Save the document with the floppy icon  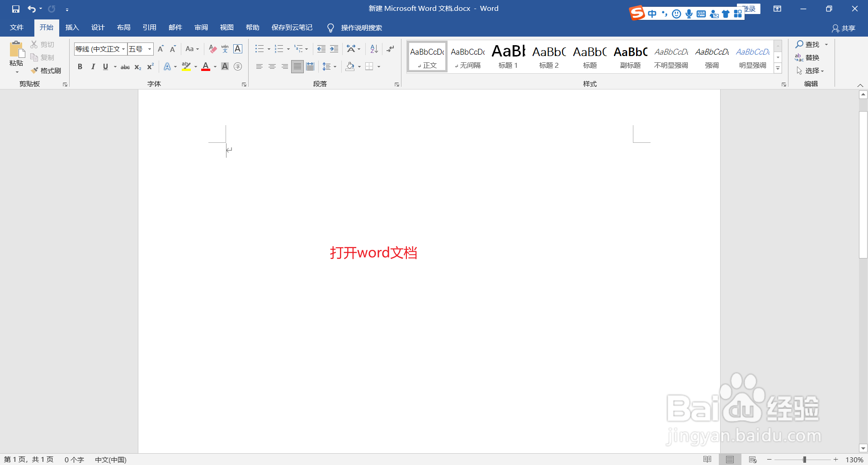(x=16, y=9)
